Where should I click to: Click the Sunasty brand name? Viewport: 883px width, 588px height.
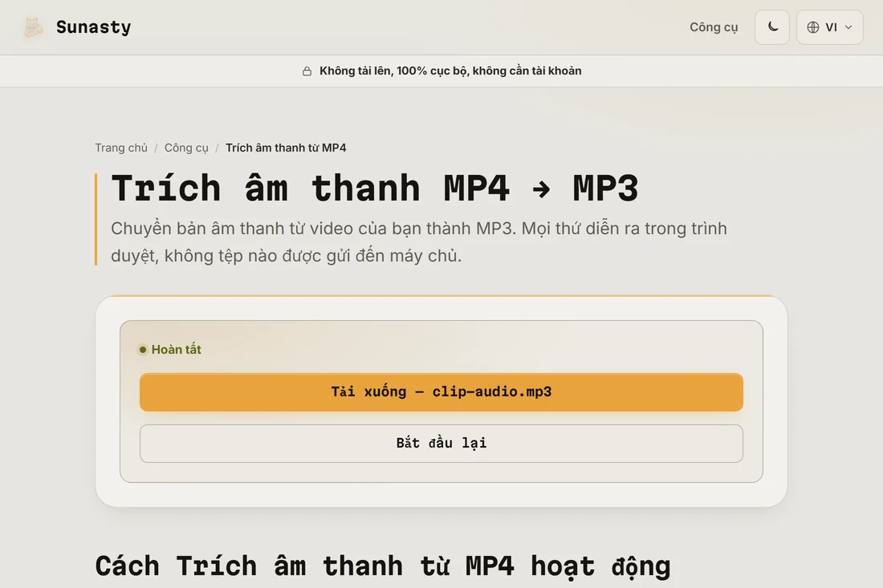(93, 27)
